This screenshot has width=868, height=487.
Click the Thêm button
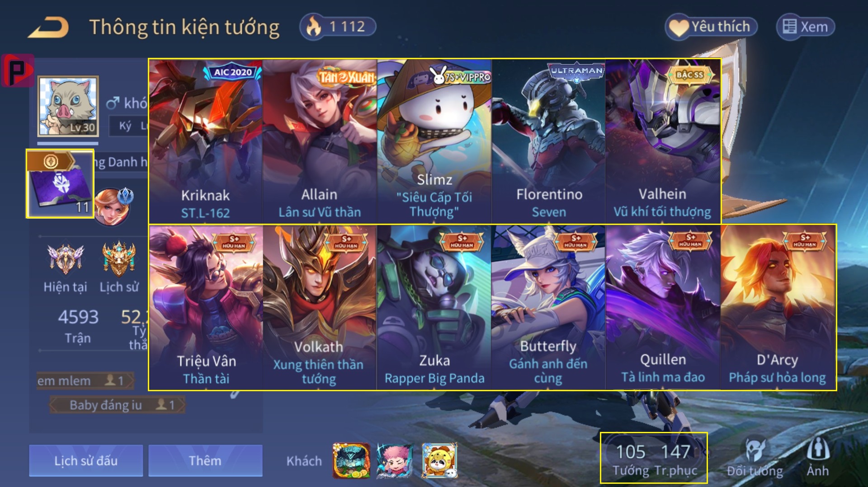(205, 460)
